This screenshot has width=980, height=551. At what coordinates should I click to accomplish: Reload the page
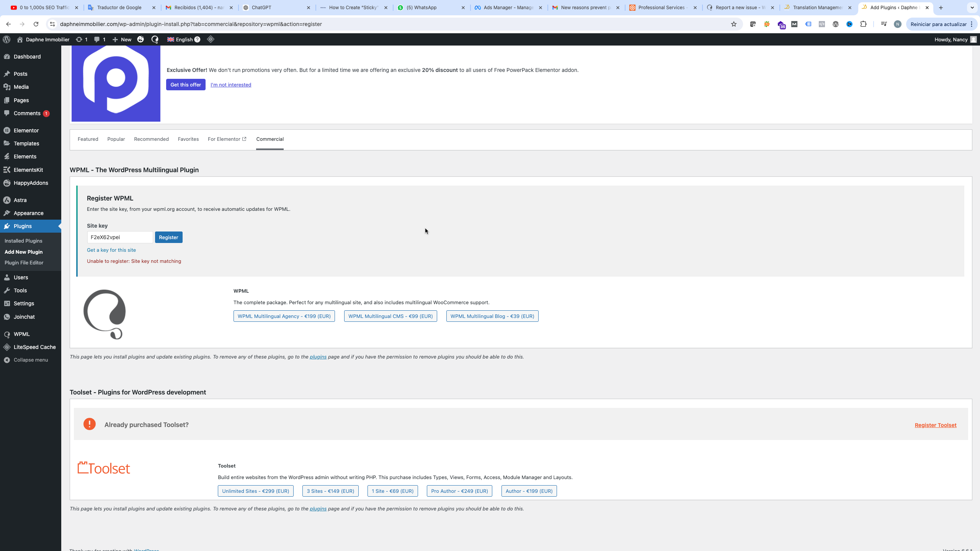tap(36, 24)
